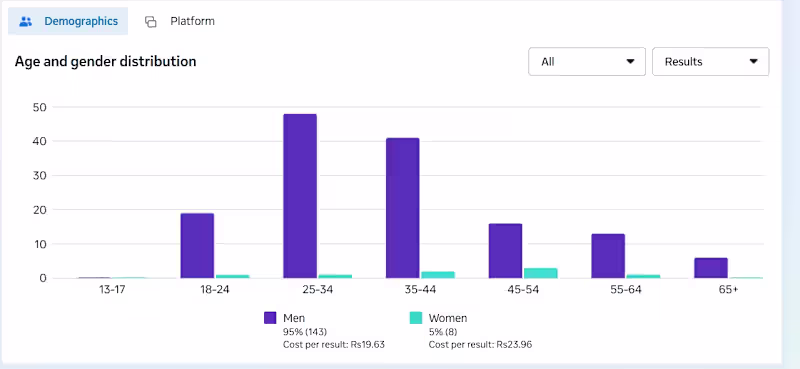Open the All dropdown
The image size is (800, 369).
point(587,62)
